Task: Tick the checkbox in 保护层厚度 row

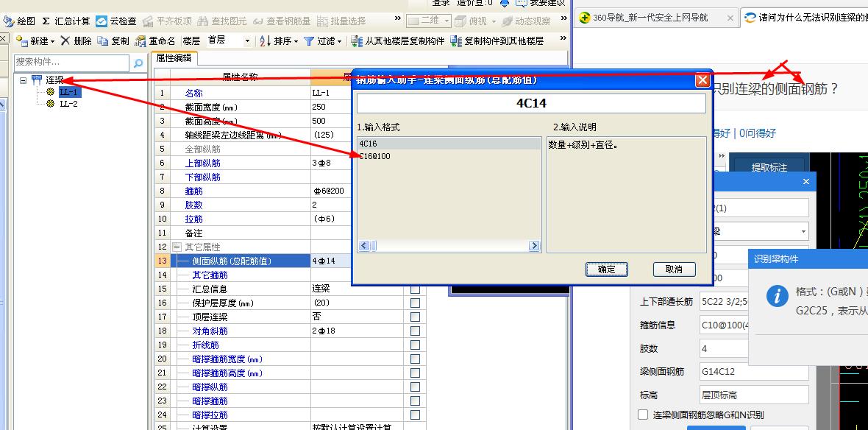Action: [415, 303]
